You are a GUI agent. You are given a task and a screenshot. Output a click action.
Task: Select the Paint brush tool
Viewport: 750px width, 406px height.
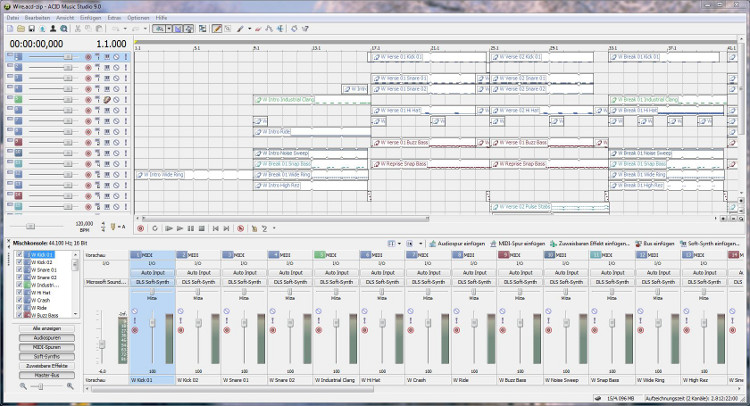click(240, 29)
